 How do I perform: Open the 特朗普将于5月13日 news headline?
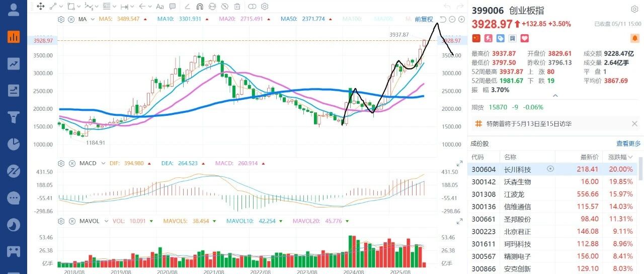[x=528, y=123]
